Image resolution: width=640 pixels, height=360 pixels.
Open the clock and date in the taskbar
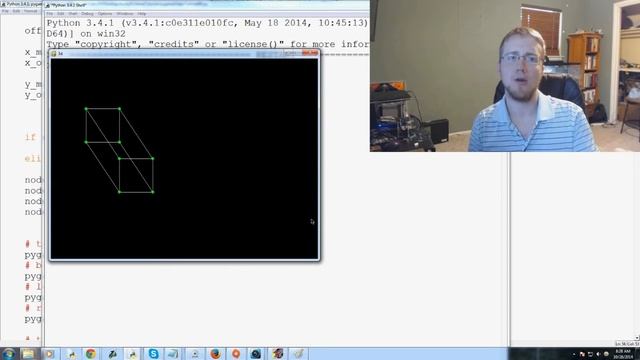tap(623, 354)
